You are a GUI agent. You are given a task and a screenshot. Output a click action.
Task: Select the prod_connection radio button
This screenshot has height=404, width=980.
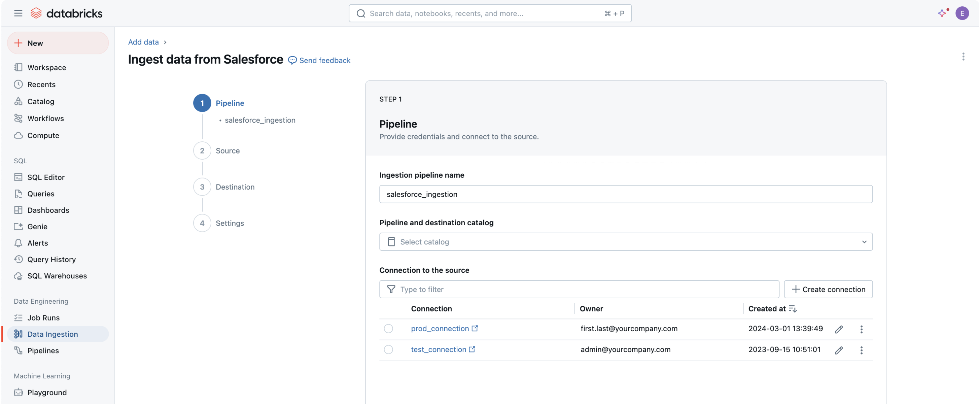[388, 329]
